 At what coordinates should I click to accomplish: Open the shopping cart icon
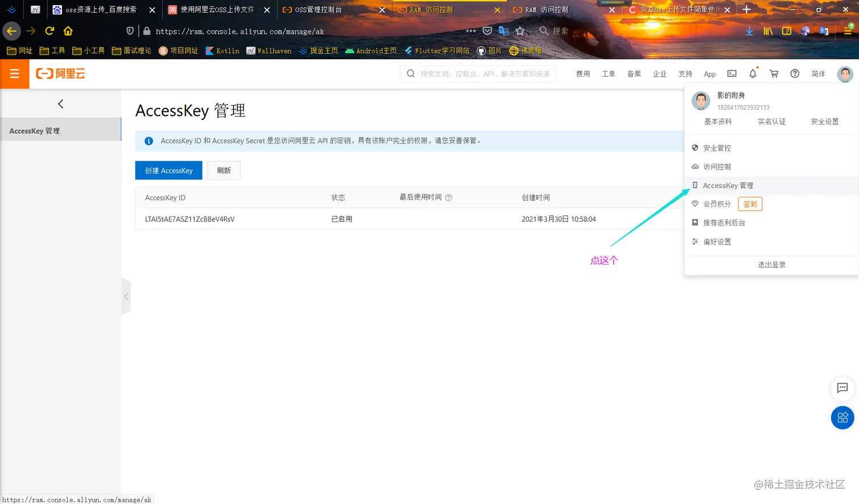[x=773, y=74]
